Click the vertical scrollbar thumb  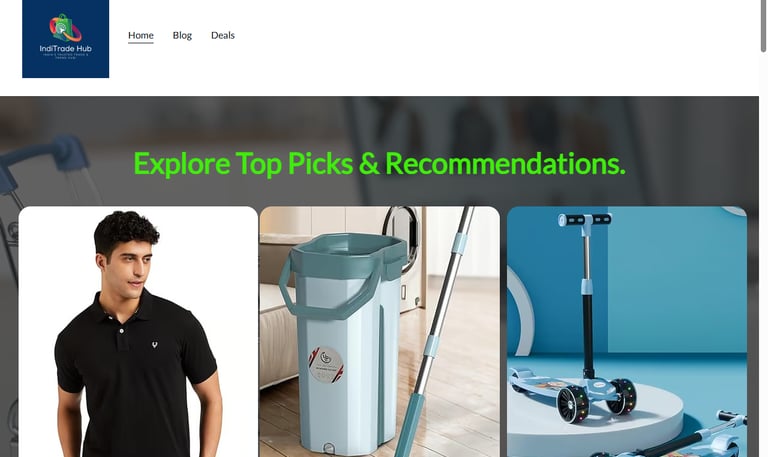pos(763,25)
